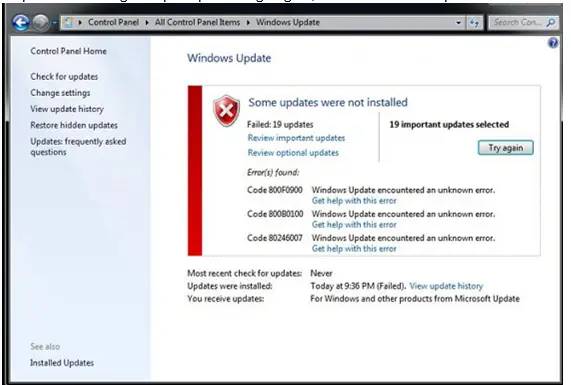Click the Try again button
Image resolution: width=571 pixels, height=385 pixels.
point(505,148)
